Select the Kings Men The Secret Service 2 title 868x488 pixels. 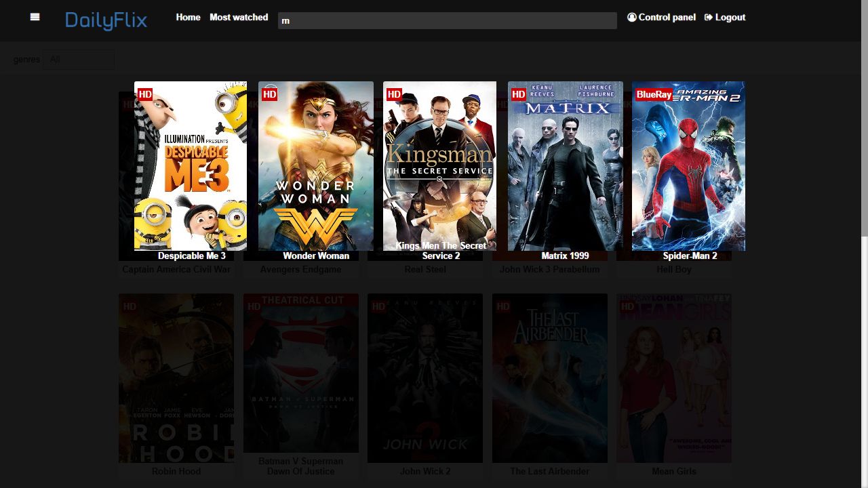pyautogui.click(x=441, y=251)
